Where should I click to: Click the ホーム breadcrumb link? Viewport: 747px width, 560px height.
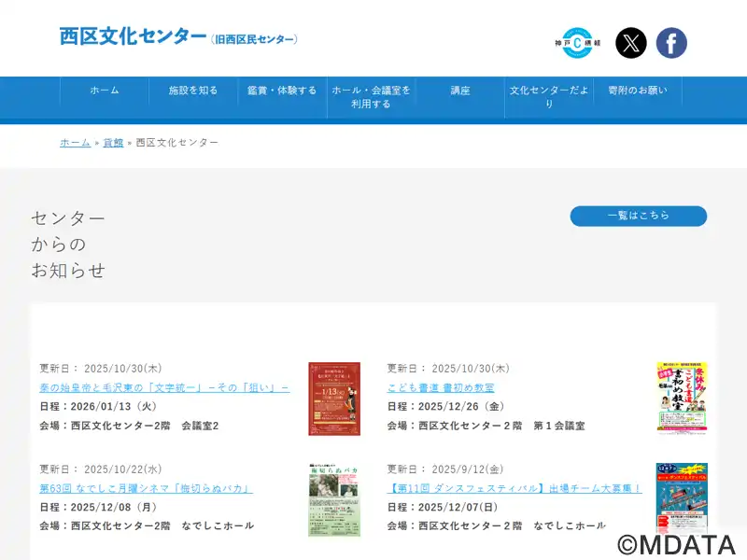76,143
